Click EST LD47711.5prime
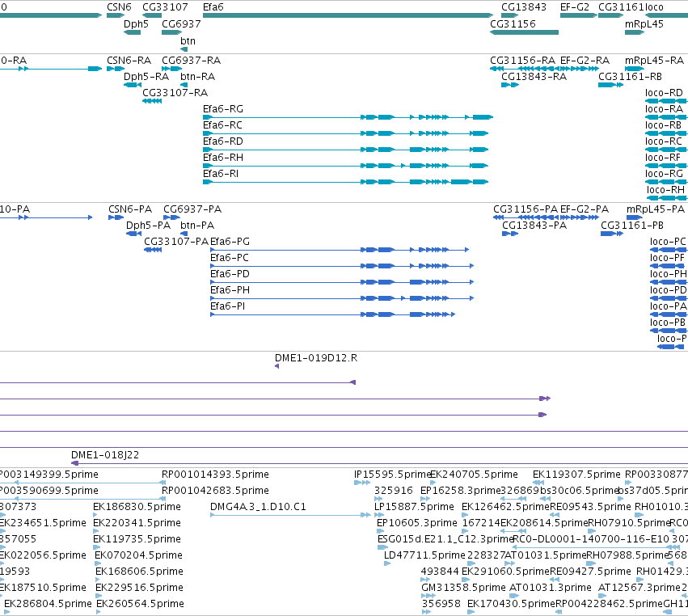This screenshot has height=616, width=688. coord(424,555)
